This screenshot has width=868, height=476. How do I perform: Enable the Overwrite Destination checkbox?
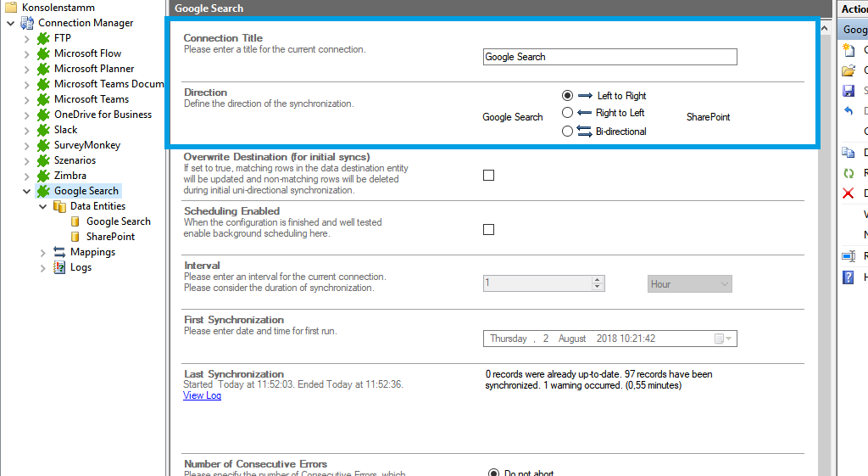488,176
